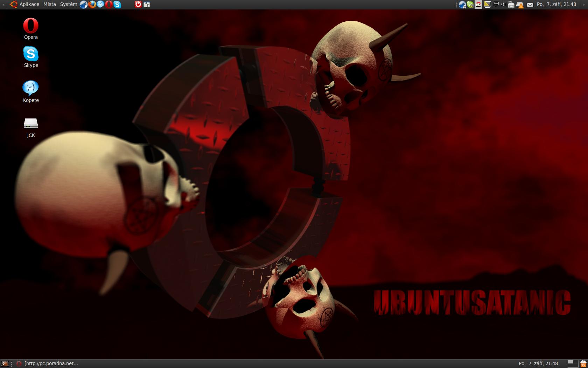588x368 pixels.
Task: Launch Opera from the top panel launcher
Action: pos(109,5)
